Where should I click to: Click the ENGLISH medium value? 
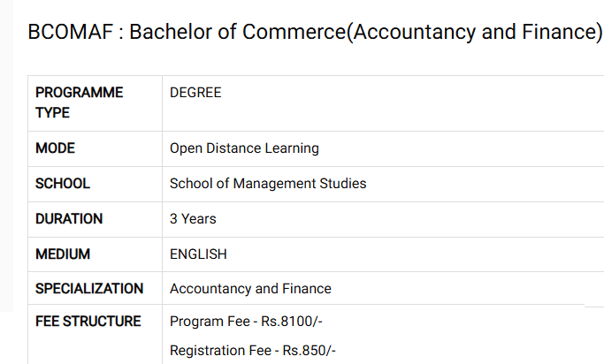(198, 254)
